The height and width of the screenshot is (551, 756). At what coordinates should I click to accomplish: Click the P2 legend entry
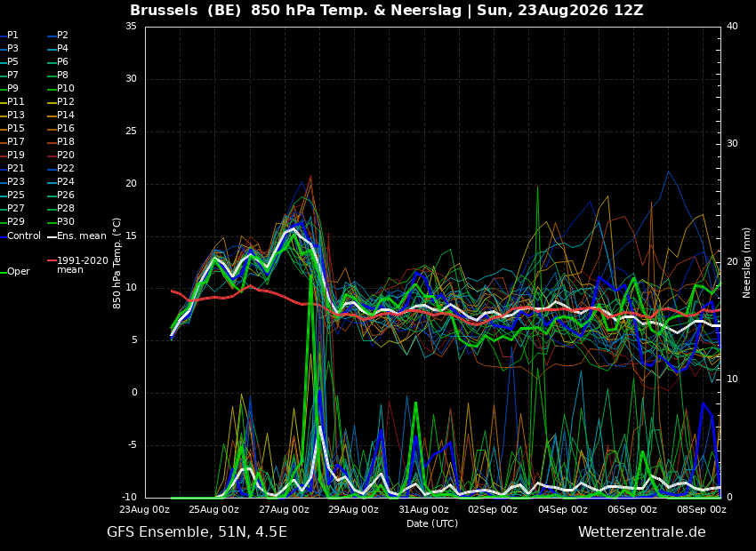[x=58, y=36]
